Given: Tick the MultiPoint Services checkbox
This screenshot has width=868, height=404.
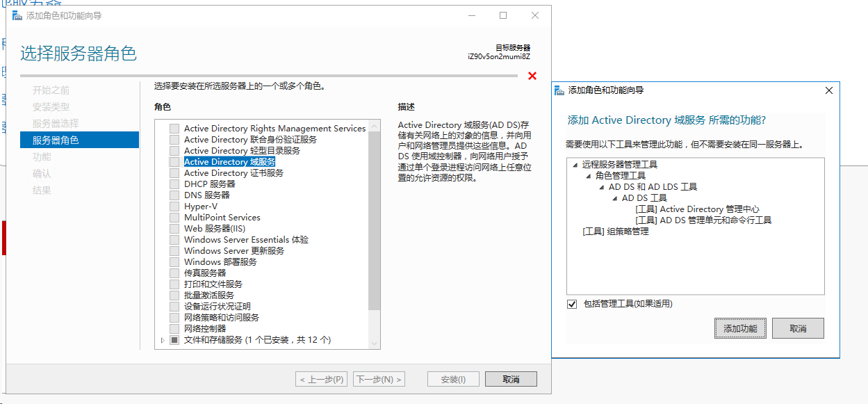Looking at the screenshot, I should 174,218.
